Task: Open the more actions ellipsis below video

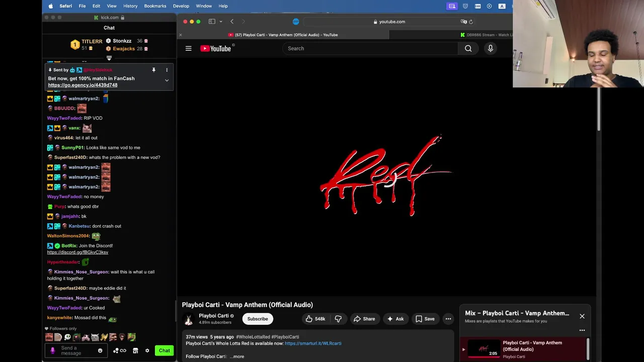Action: [x=448, y=319]
